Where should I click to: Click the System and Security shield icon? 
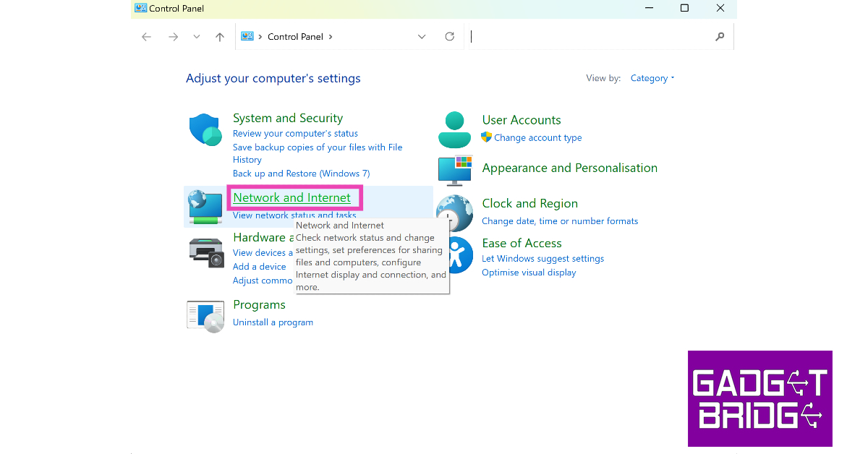point(205,130)
